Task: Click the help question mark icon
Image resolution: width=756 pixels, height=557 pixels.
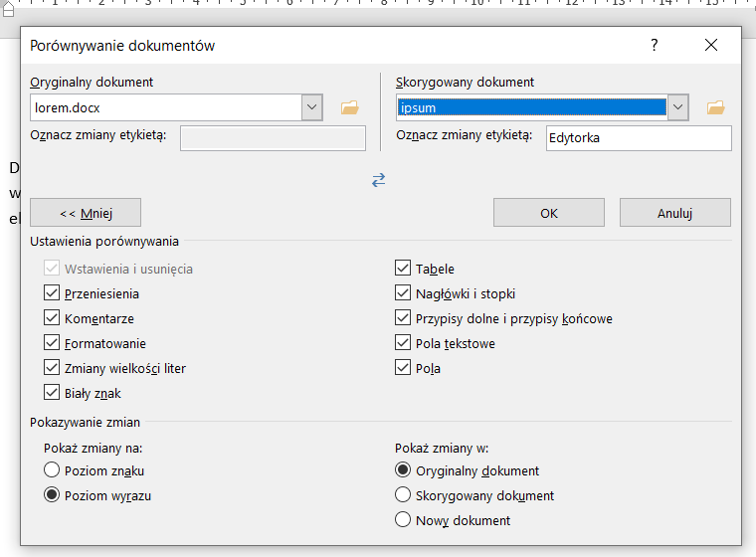Action: (x=655, y=46)
